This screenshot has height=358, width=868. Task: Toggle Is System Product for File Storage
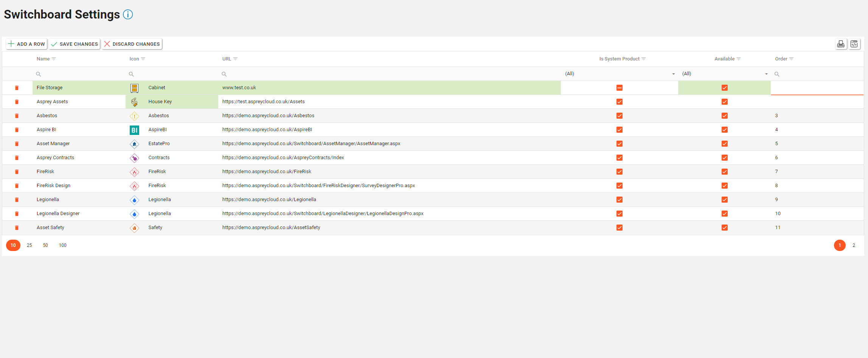point(619,88)
